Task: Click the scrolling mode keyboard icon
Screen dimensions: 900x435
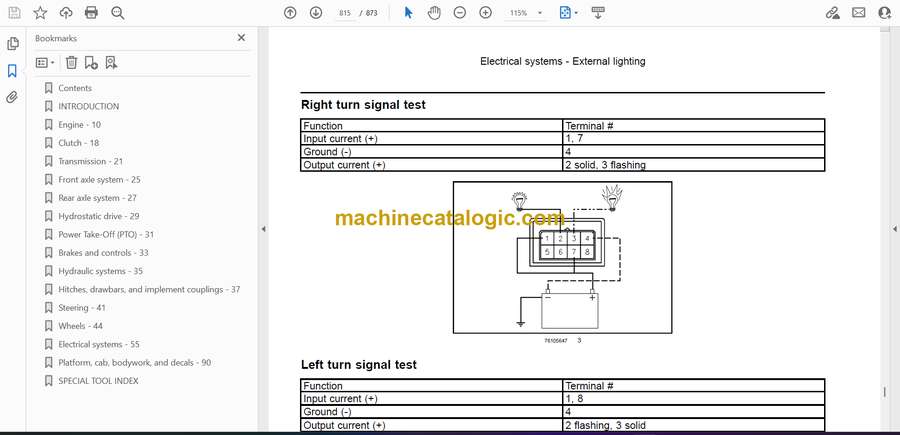Action: coord(598,13)
